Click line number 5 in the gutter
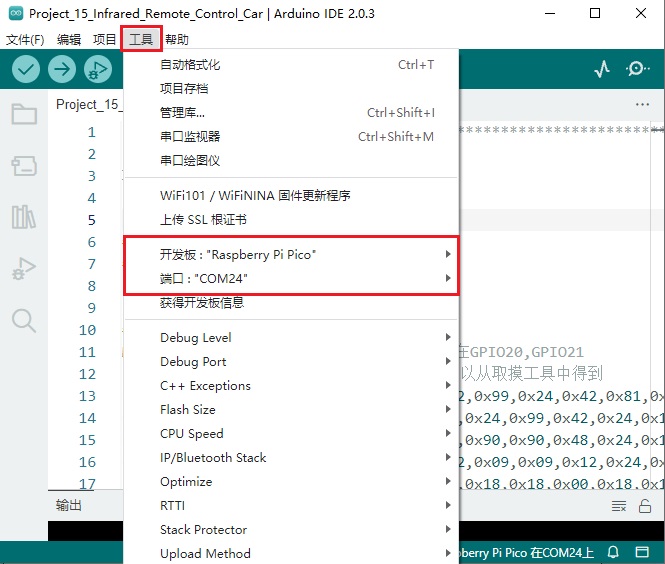 [x=92, y=220]
